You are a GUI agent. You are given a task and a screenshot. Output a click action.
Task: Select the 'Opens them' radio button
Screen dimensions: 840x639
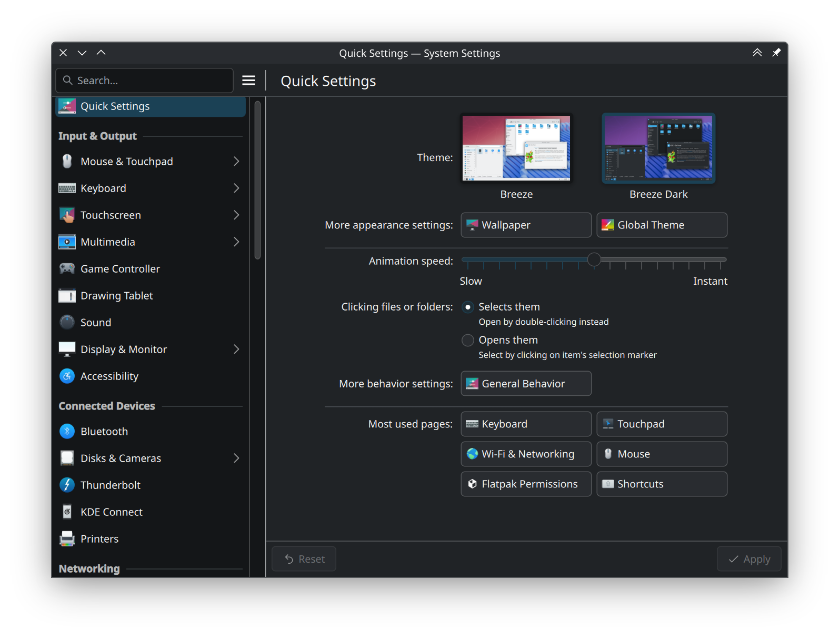pos(467,340)
